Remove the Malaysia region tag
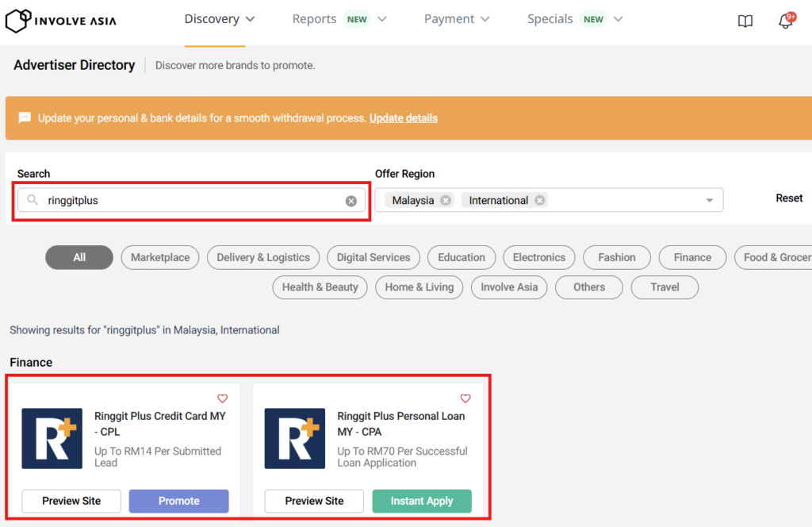 click(x=446, y=201)
